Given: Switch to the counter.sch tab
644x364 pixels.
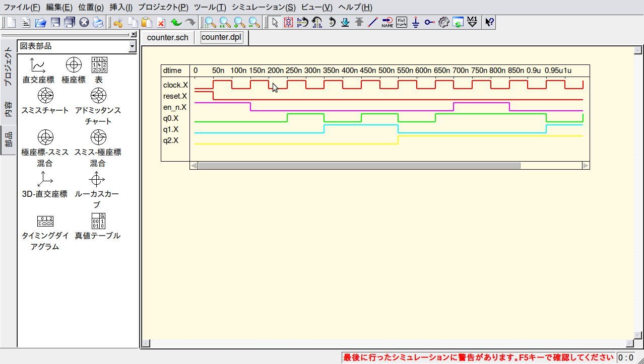Looking at the screenshot, I should click(167, 38).
